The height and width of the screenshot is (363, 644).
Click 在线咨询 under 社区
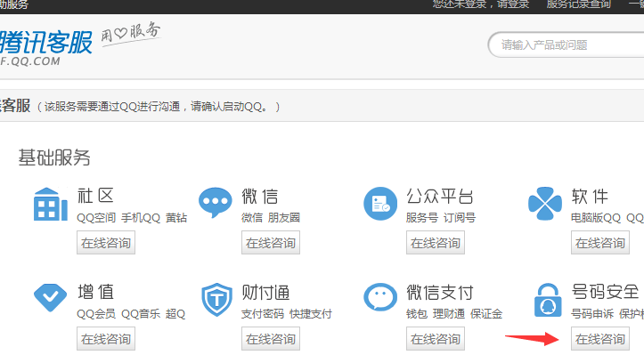click(x=106, y=242)
